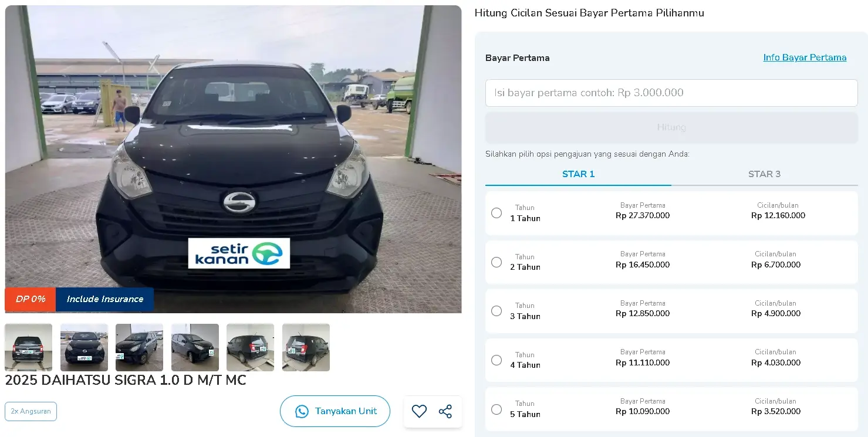Screen dimensions: 868x437
Task: View the second thumbnail showing the front
Action: tap(84, 347)
